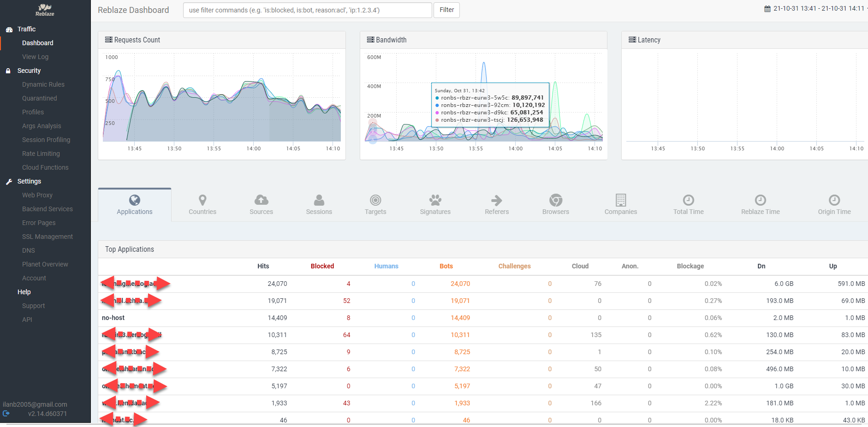Open Dynamic Rules page
868x427 pixels.
(x=43, y=84)
